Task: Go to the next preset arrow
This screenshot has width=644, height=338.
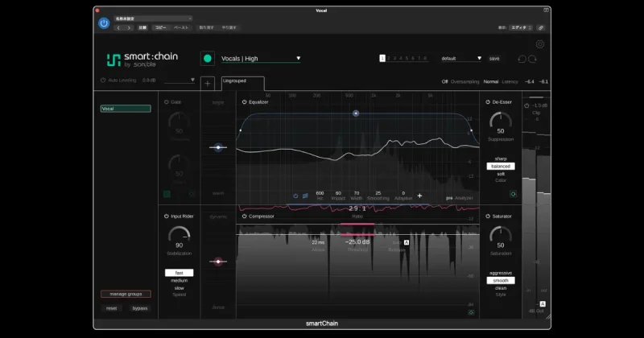Action: tap(129, 28)
